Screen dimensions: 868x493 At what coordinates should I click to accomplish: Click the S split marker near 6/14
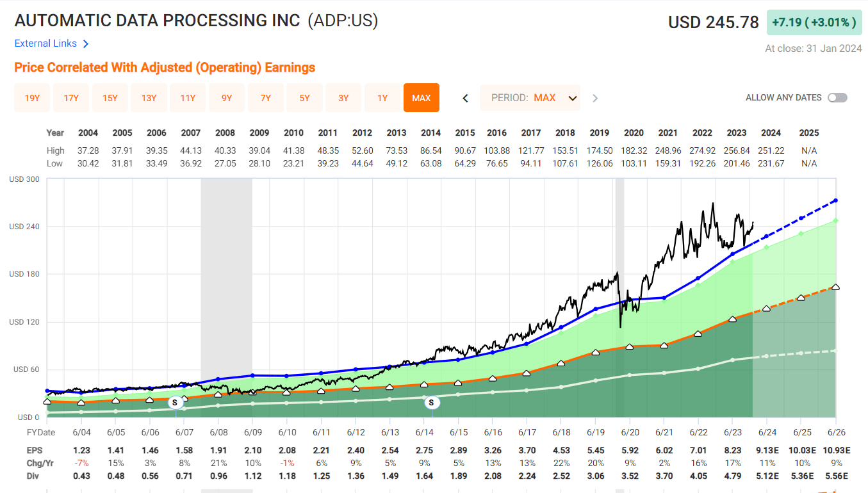pyautogui.click(x=432, y=403)
